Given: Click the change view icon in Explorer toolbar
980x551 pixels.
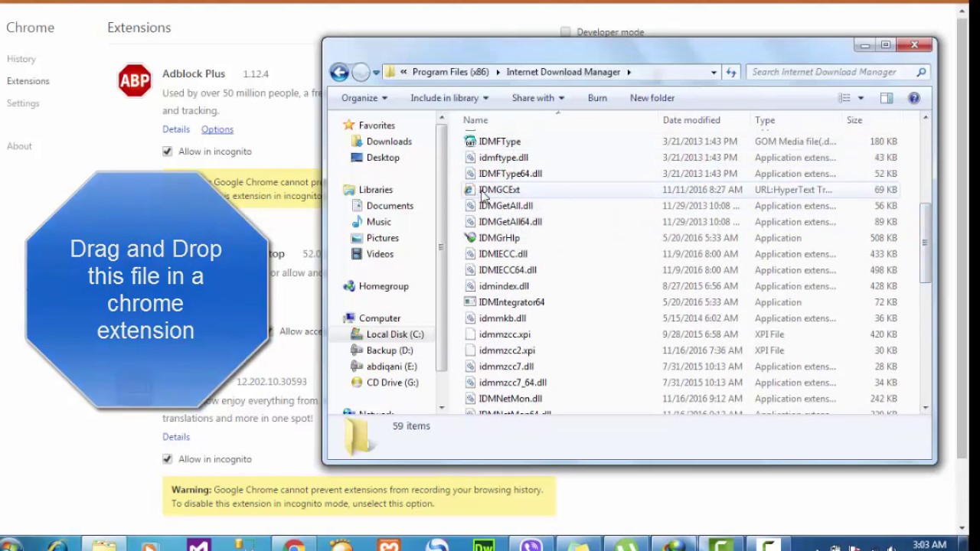Looking at the screenshot, I should pyautogui.click(x=844, y=98).
